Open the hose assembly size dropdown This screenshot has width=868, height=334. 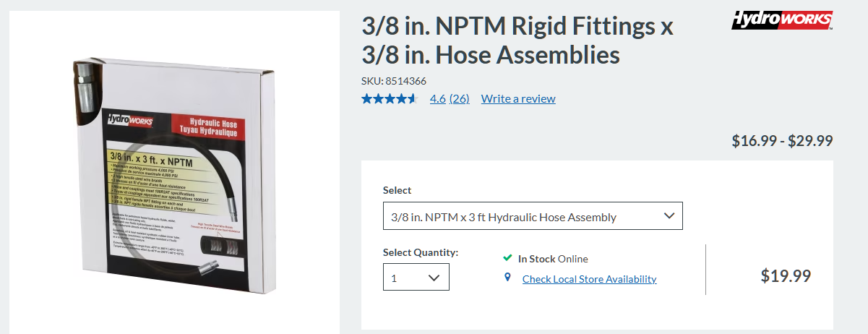click(533, 216)
